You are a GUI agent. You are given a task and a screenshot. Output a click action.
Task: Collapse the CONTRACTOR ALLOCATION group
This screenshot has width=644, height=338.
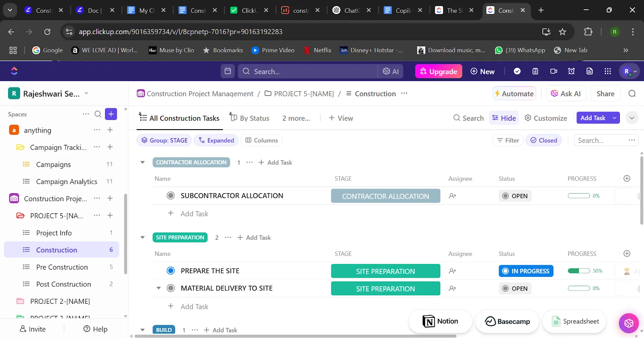142,162
